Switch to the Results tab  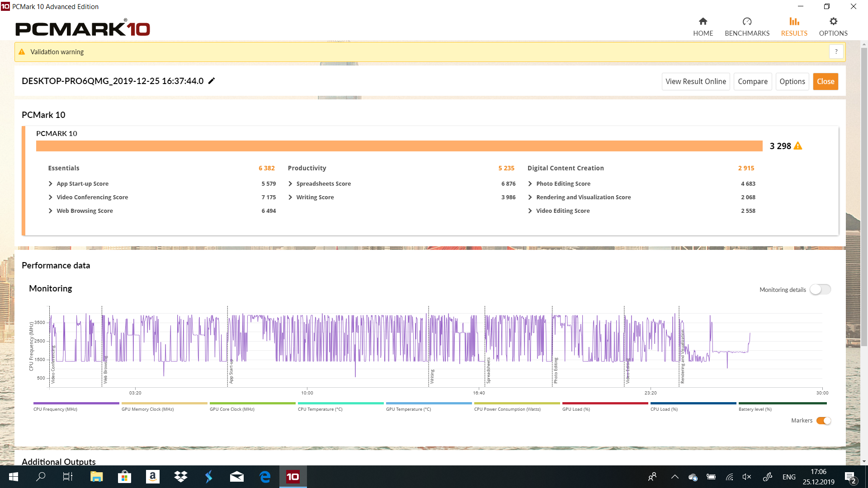pos(794,26)
